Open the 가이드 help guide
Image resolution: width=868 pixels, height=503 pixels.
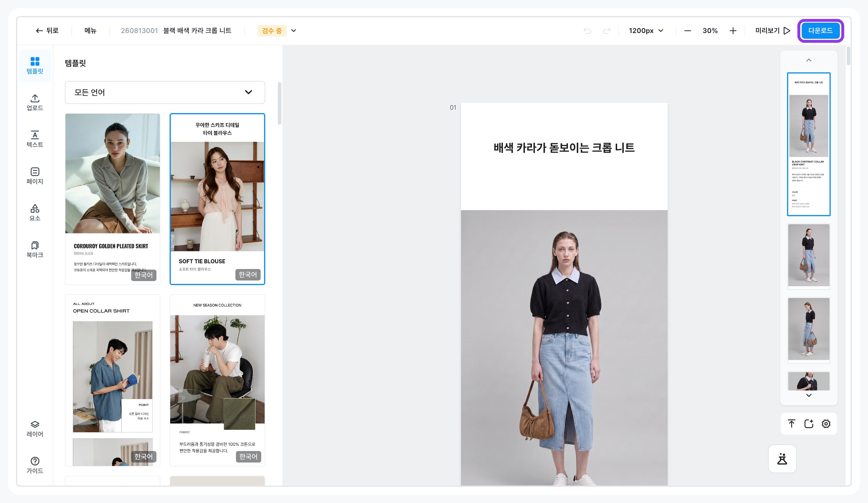pos(35,465)
